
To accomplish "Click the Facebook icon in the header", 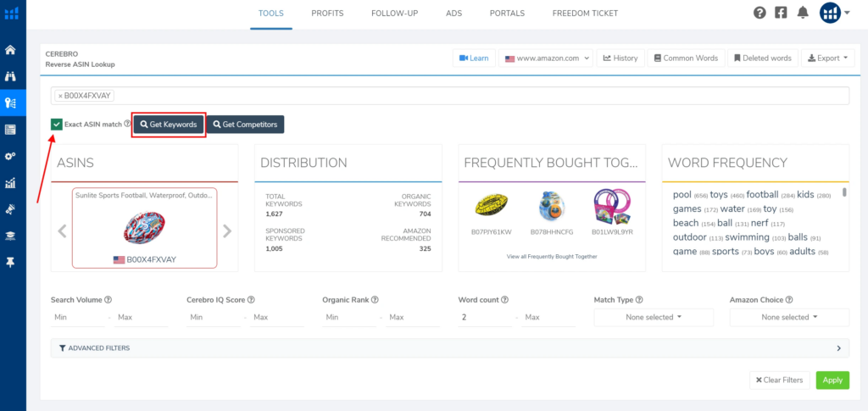I will point(781,13).
